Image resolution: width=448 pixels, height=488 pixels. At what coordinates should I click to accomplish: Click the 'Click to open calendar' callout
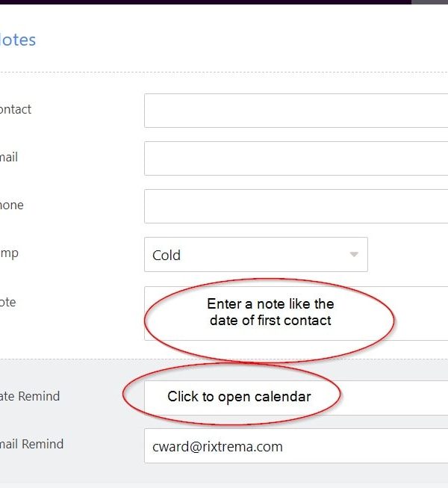pos(238,397)
